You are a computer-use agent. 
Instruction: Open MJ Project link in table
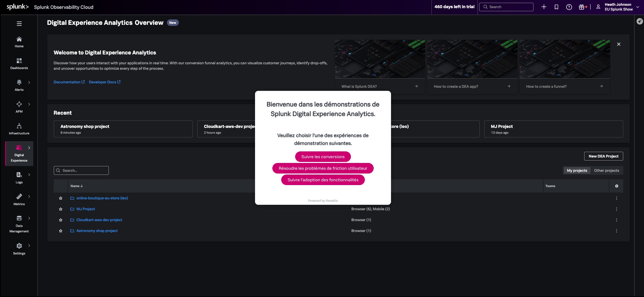click(86, 209)
